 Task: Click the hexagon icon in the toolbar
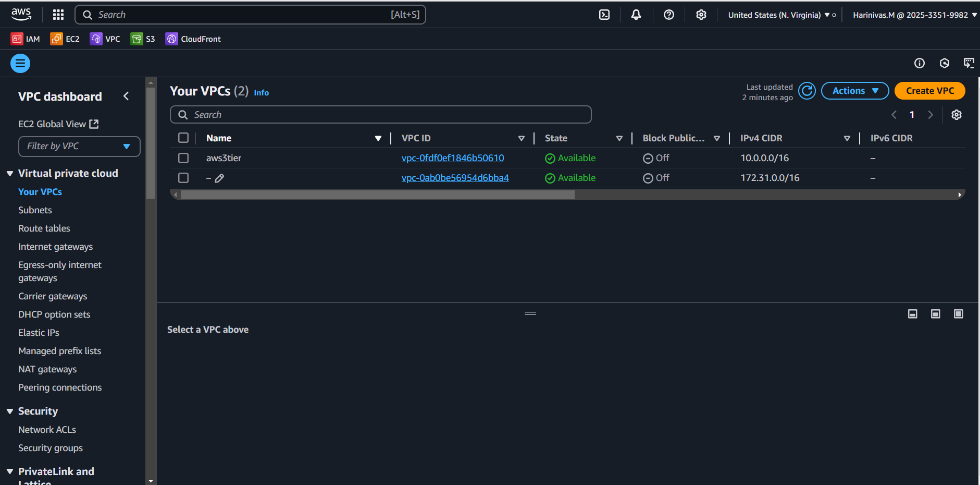[945, 63]
